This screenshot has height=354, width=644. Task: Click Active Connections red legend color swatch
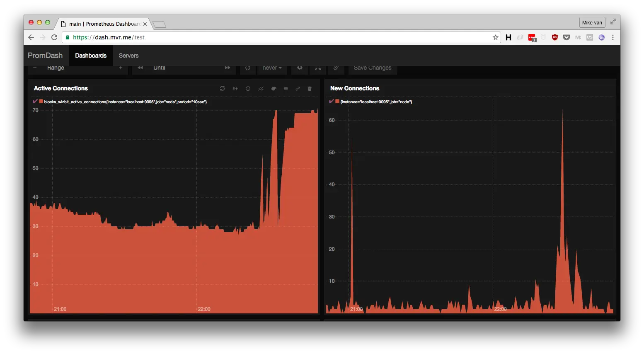coord(41,101)
